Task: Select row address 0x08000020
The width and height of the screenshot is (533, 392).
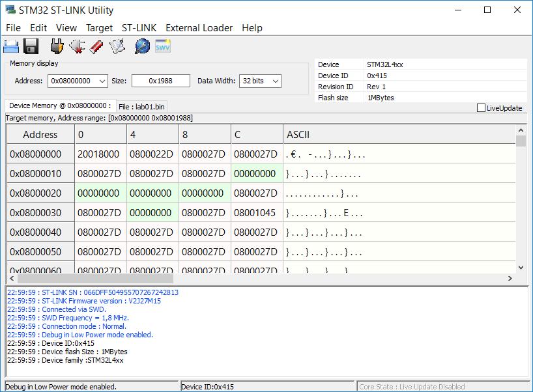Action: click(x=40, y=193)
